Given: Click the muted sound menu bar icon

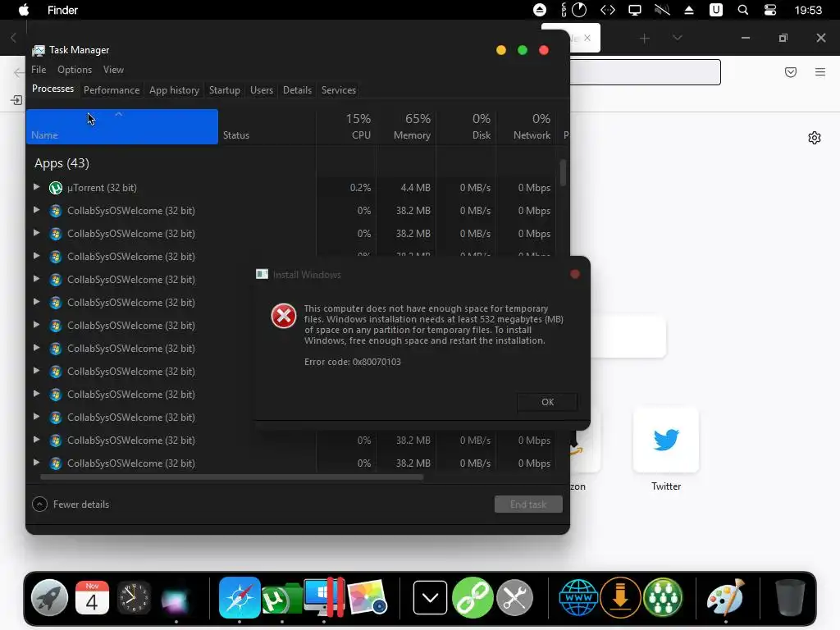Looking at the screenshot, I should [662, 10].
